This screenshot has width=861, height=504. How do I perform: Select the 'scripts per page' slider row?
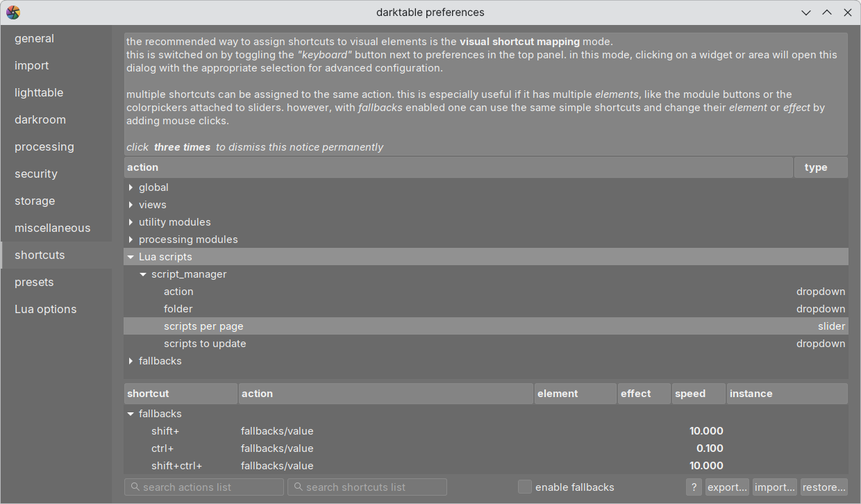(486, 326)
